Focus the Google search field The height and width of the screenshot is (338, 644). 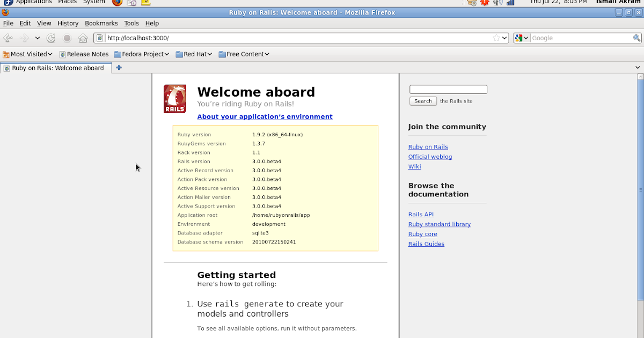(x=582, y=38)
